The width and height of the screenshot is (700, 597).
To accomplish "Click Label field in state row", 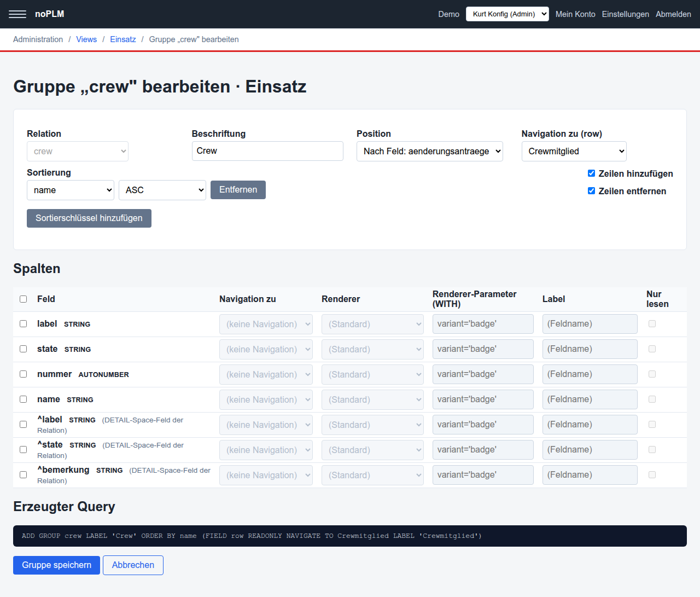I will tap(590, 349).
